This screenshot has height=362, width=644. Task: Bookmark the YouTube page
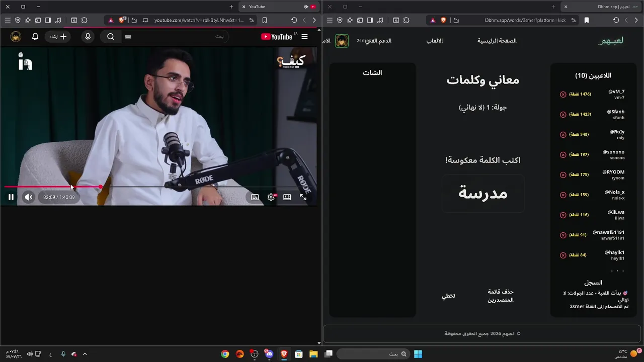pyautogui.click(x=265, y=20)
